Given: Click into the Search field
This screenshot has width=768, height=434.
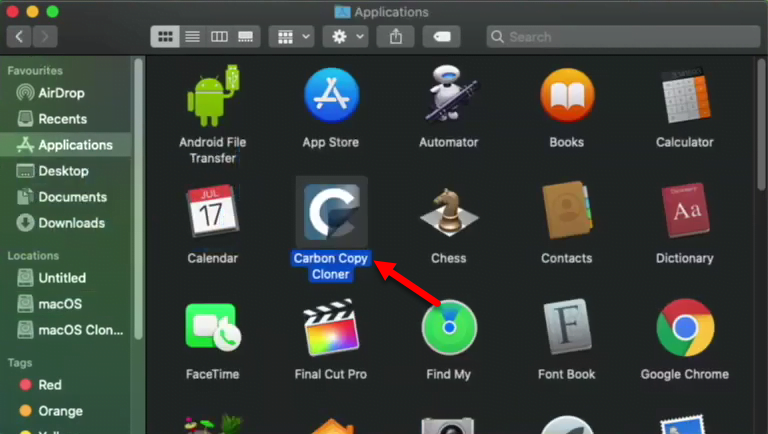Looking at the screenshot, I should click(x=623, y=37).
